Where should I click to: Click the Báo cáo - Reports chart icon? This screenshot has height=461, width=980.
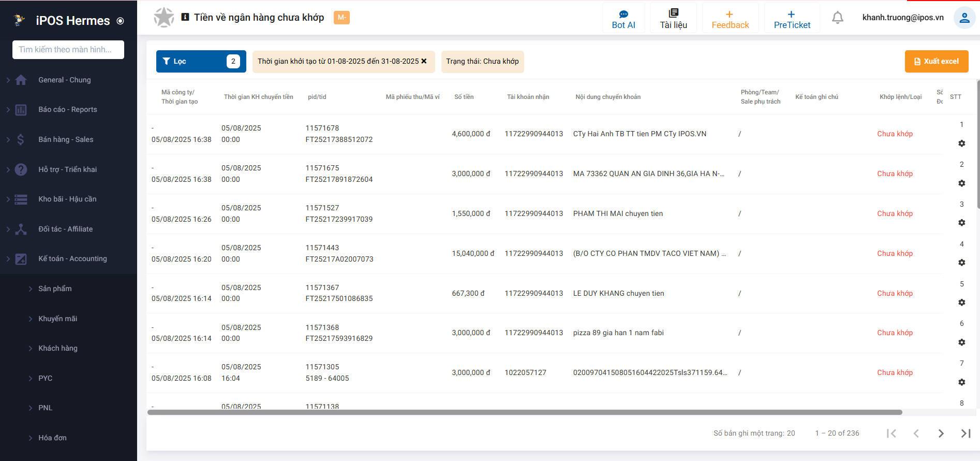coord(21,110)
